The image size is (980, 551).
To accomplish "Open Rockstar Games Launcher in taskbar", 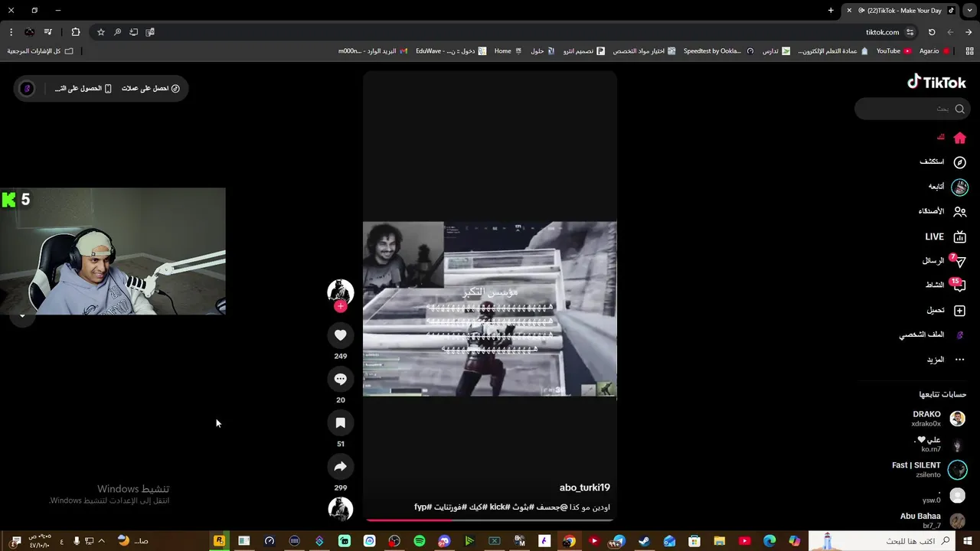I will pos(219,541).
